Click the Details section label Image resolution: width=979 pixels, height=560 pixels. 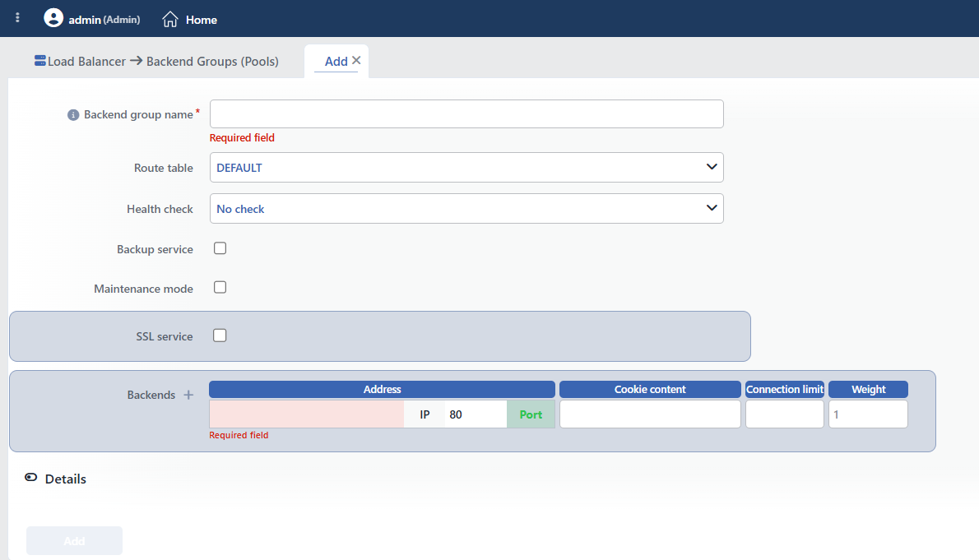66,479
